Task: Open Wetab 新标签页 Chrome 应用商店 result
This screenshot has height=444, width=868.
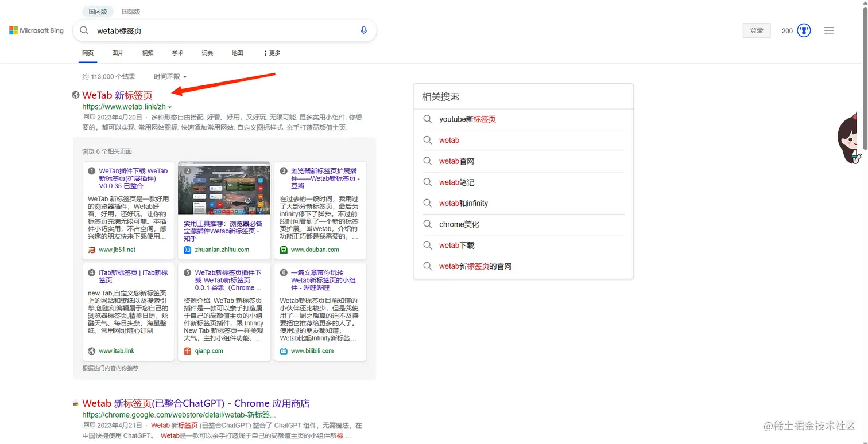Action: (196, 403)
